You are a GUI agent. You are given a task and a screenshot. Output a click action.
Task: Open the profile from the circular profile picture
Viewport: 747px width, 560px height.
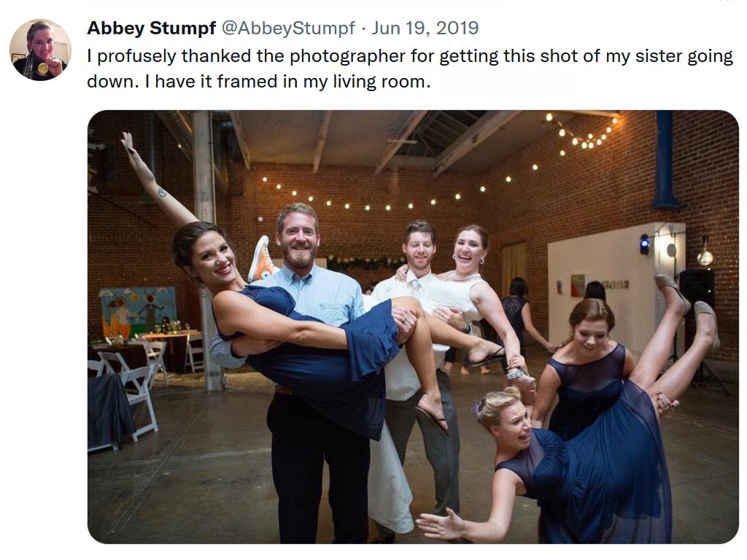[x=39, y=51]
